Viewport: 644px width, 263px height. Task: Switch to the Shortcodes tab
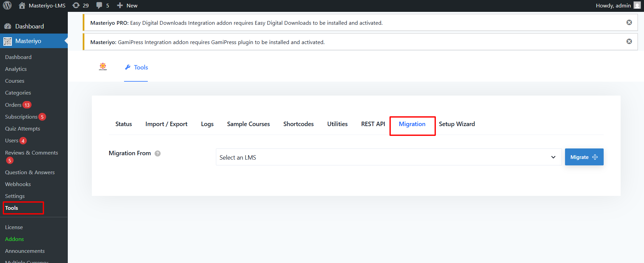click(x=299, y=124)
